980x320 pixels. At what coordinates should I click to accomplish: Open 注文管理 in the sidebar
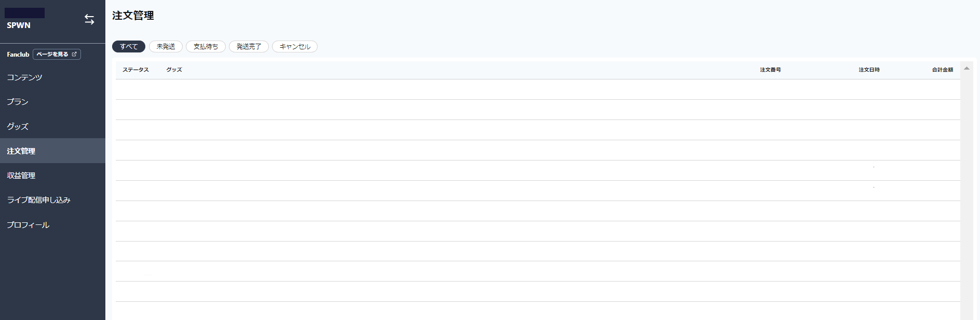click(x=21, y=151)
